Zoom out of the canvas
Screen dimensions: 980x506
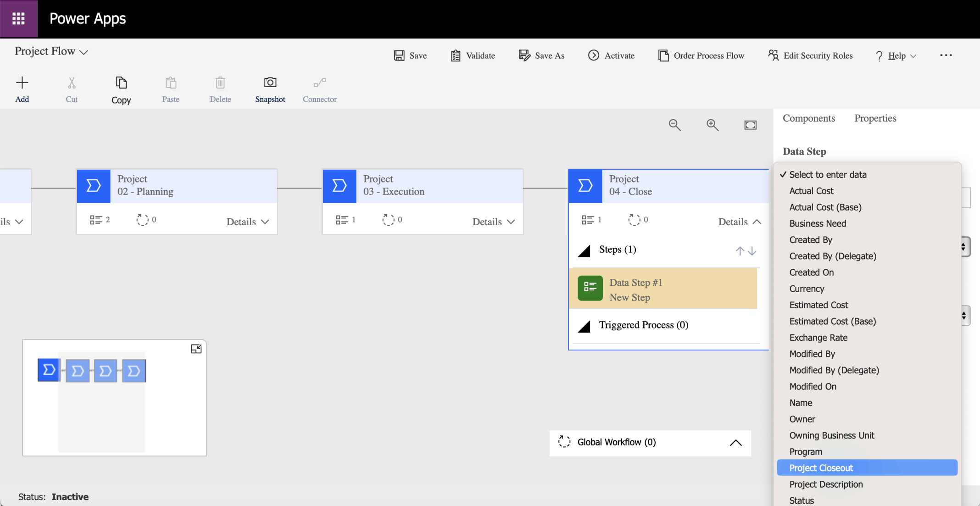(x=674, y=125)
